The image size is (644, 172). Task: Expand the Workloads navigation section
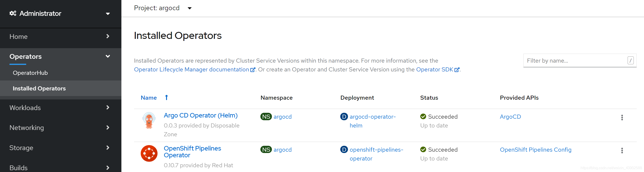click(60, 108)
